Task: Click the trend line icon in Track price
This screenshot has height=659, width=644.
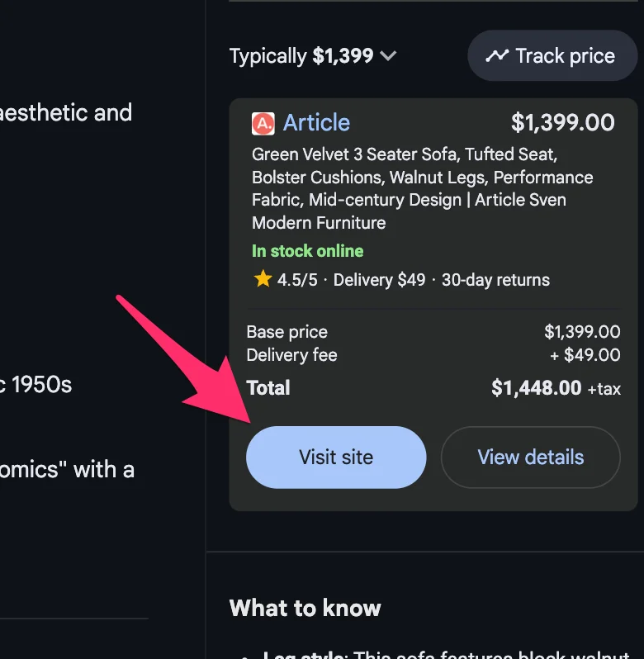Action: [x=497, y=56]
